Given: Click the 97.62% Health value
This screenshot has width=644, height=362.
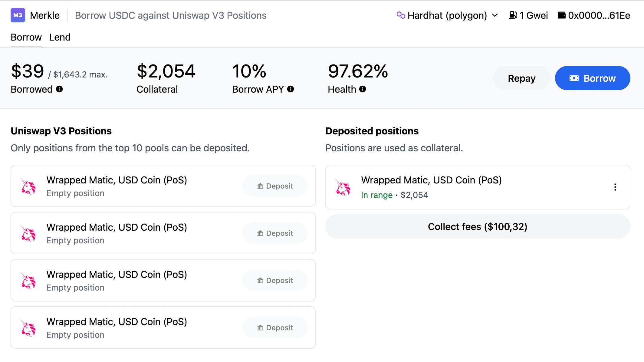Looking at the screenshot, I should (358, 71).
